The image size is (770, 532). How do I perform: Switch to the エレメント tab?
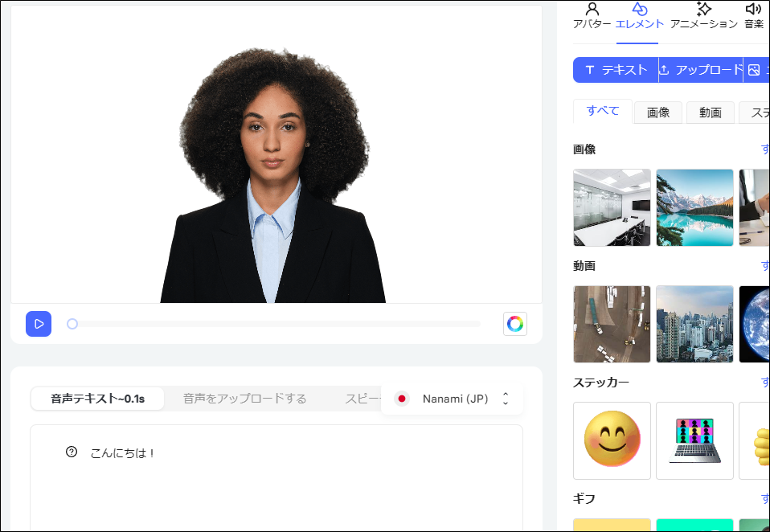[639, 16]
